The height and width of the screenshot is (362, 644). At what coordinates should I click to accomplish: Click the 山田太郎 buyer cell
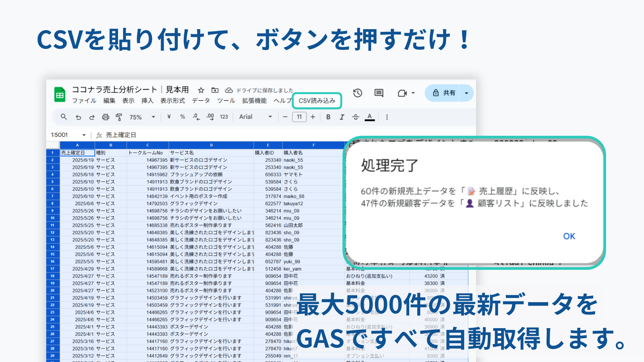pyautogui.click(x=314, y=225)
